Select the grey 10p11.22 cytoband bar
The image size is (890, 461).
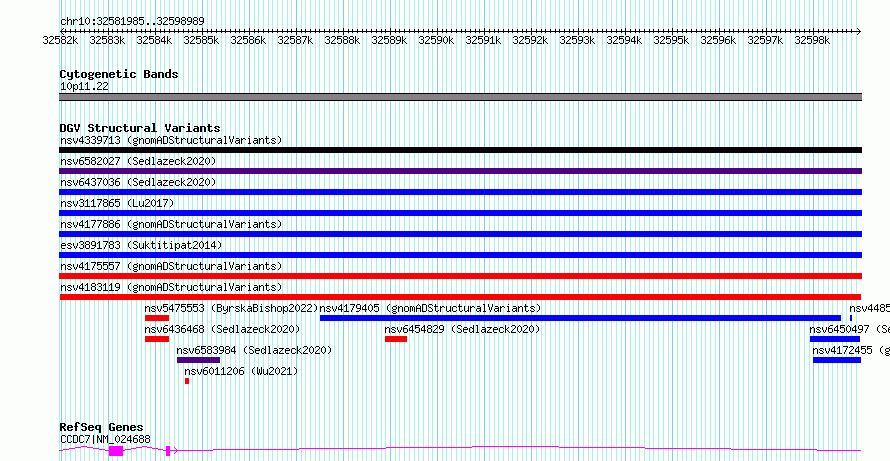(460, 97)
